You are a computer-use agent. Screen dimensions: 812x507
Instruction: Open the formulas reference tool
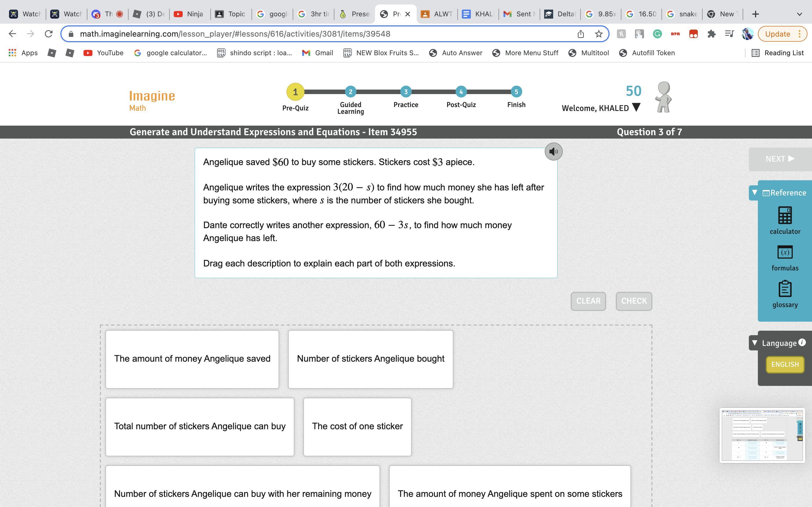[x=784, y=257]
